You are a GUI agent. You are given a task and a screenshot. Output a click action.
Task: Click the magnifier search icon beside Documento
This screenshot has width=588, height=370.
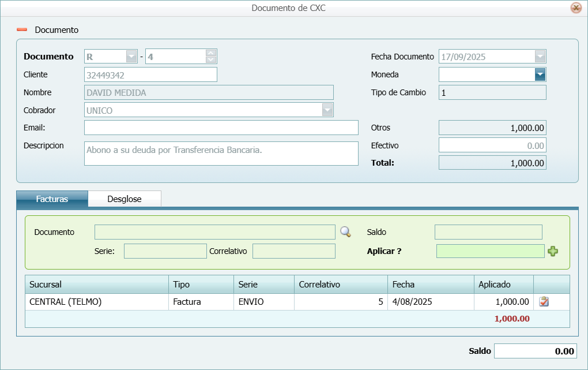click(x=345, y=232)
